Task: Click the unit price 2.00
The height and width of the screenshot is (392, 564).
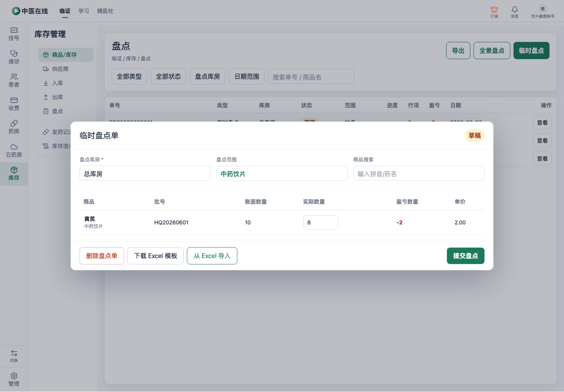Action: pyautogui.click(x=460, y=222)
